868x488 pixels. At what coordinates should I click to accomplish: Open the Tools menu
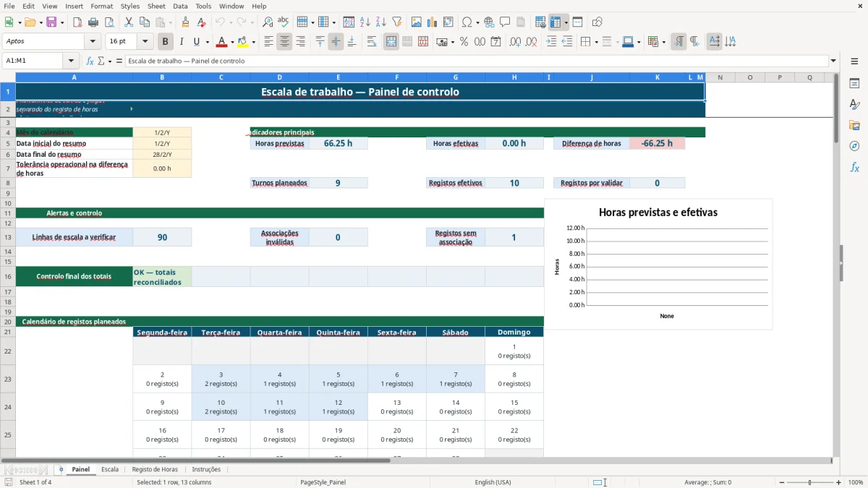[x=203, y=6]
